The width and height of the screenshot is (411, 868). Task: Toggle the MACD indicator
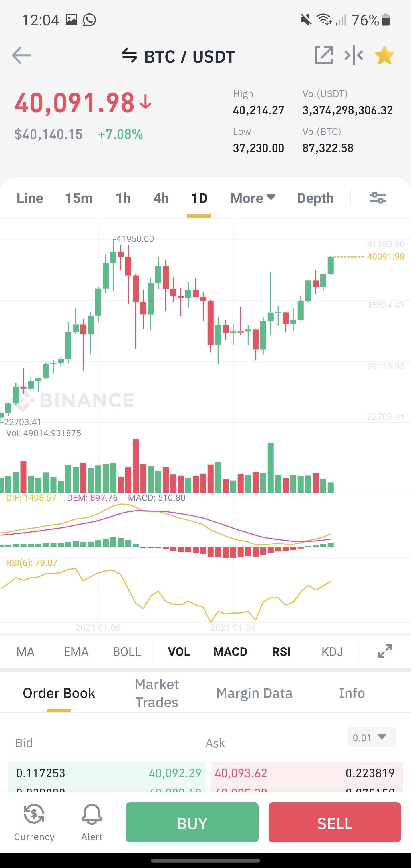(x=230, y=652)
